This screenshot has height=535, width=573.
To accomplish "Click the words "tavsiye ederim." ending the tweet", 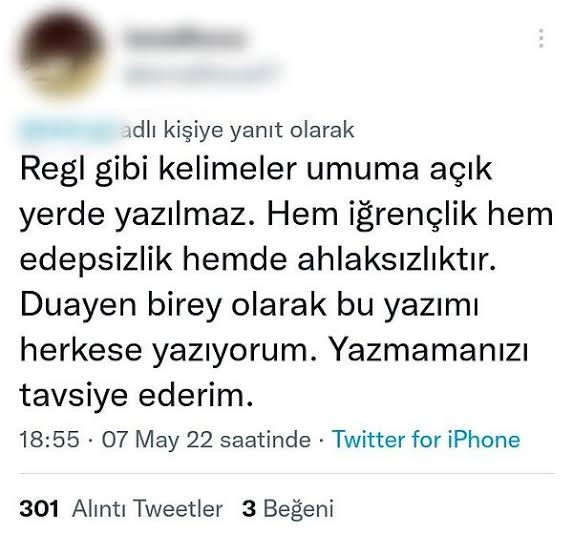I will point(136,395).
